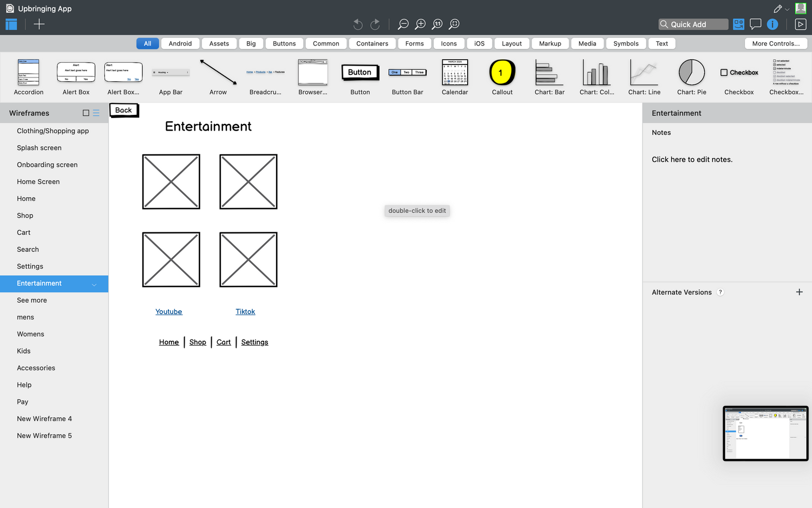Viewport: 812px width, 508px height.
Task: Select the Browser window control
Action: pos(313,77)
